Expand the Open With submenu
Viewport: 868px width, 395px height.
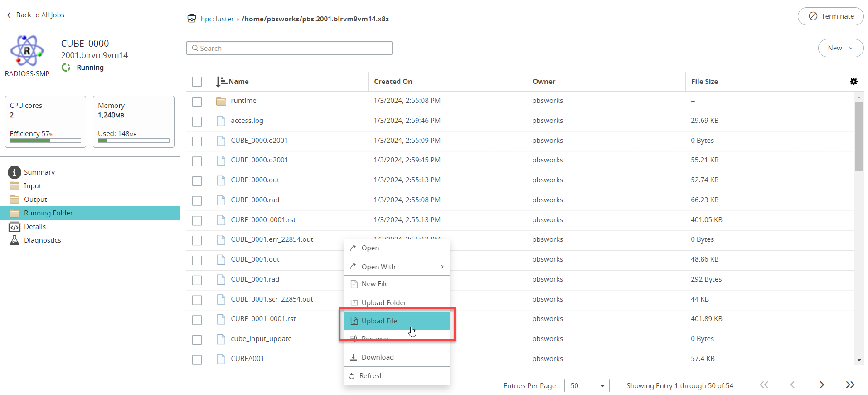tap(397, 267)
